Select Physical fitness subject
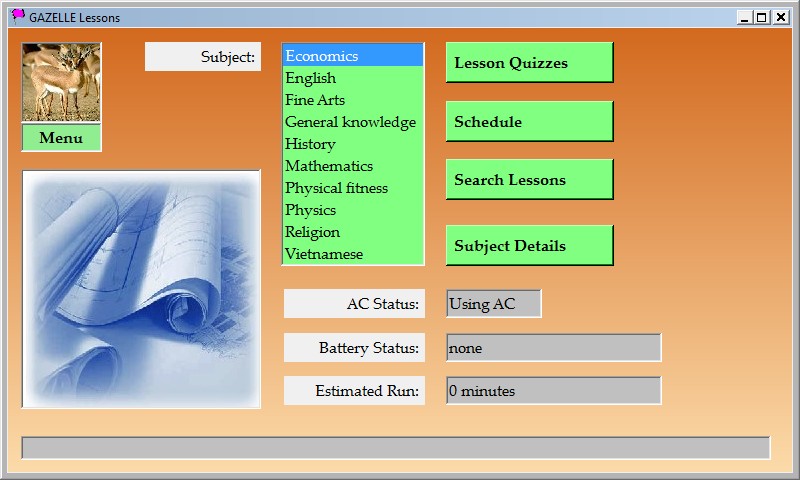The image size is (800, 480). (353, 188)
